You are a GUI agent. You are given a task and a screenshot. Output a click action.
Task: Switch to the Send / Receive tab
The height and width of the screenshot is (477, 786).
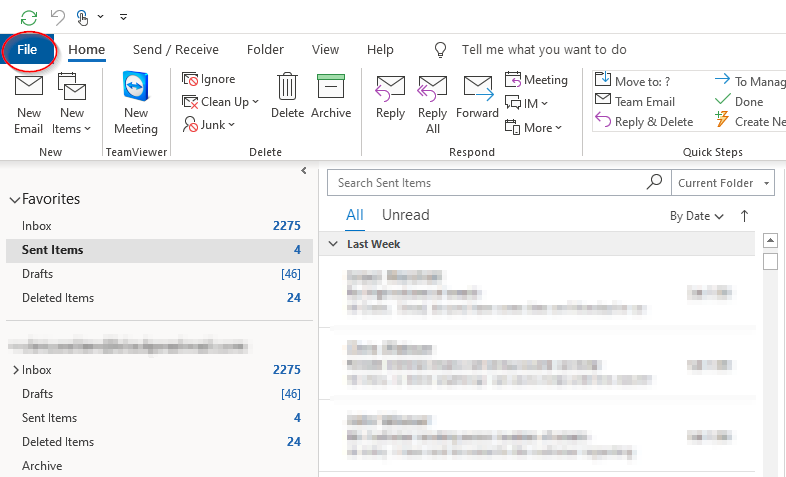click(x=175, y=50)
